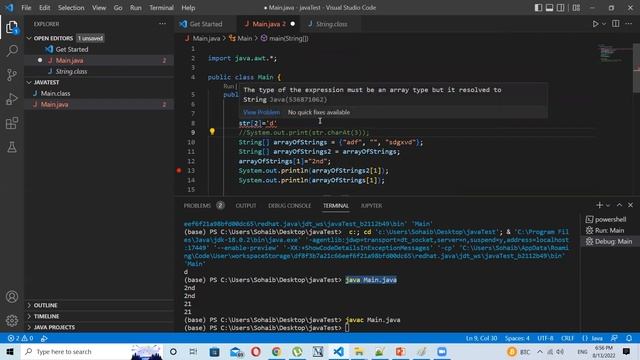Open notifications bell in status bar

click(x=629, y=338)
